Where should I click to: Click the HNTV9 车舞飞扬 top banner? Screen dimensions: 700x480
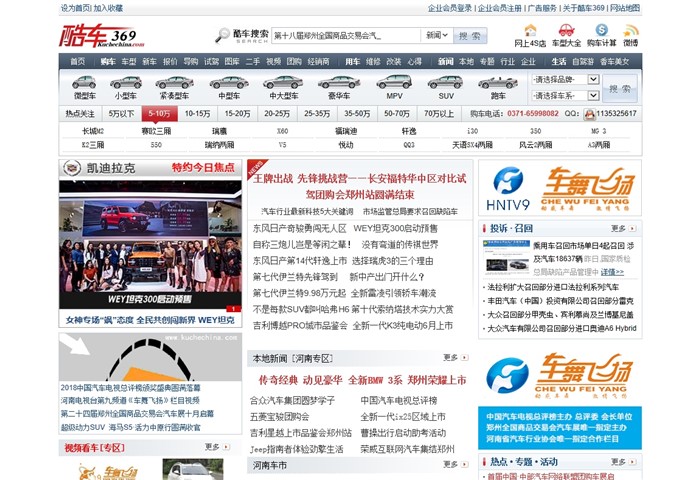[560, 188]
